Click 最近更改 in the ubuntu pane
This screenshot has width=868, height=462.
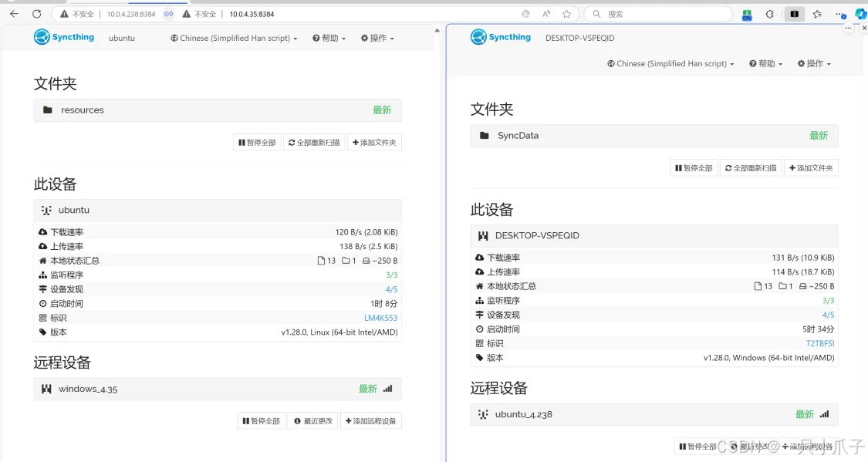(x=312, y=421)
